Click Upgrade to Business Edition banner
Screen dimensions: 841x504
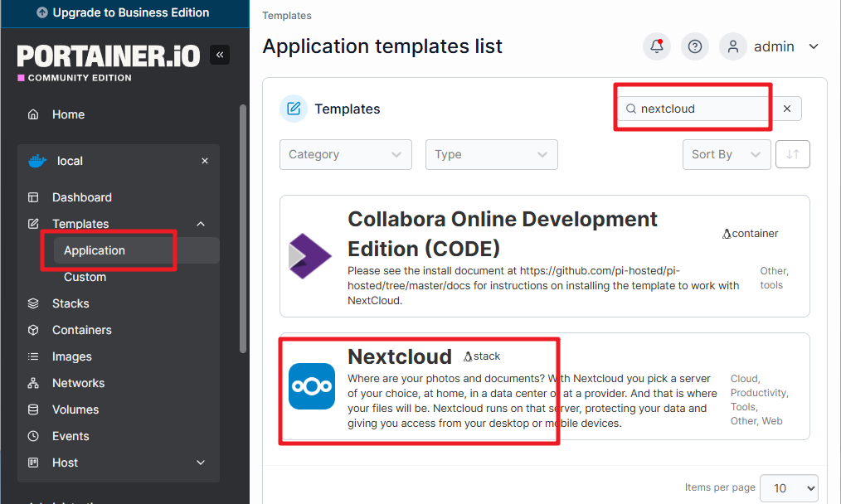(x=125, y=13)
